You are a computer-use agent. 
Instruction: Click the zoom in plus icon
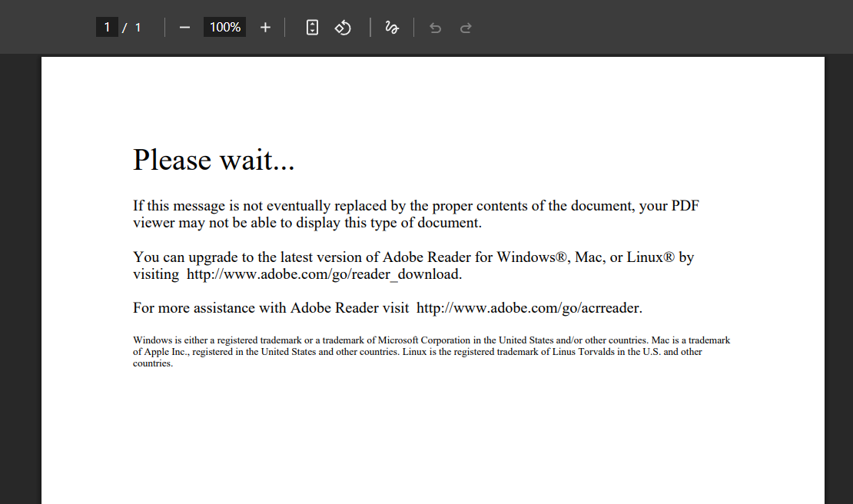(265, 27)
